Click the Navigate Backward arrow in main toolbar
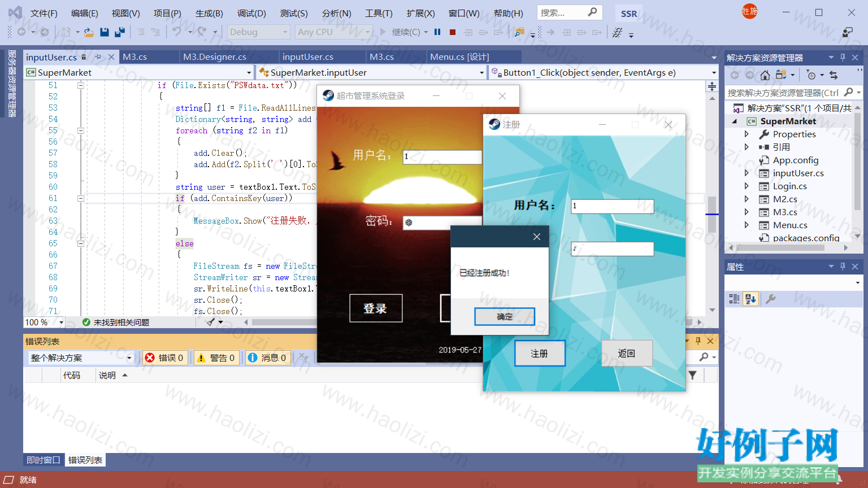The height and width of the screenshot is (488, 868). coord(21,32)
